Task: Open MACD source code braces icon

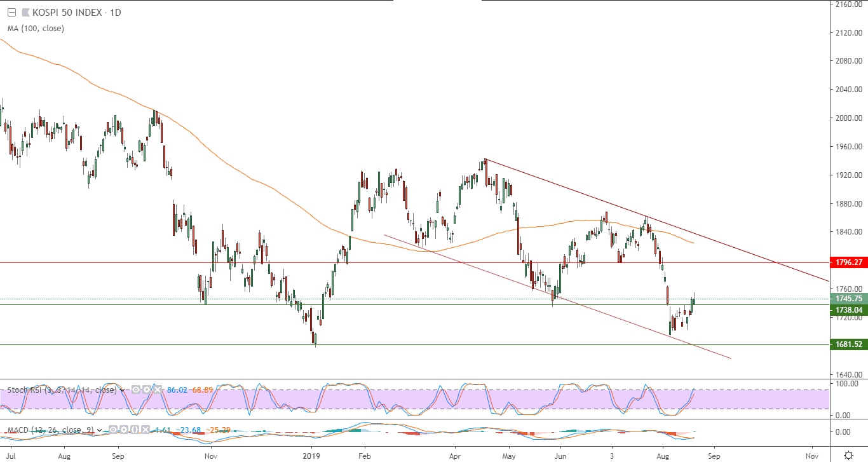Action: (x=135, y=430)
